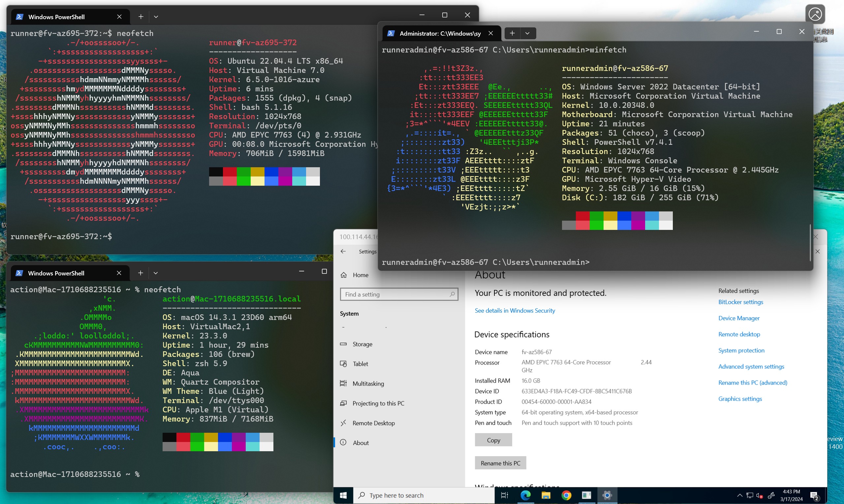The width and height of the screenshot is (844, 504).
Task: Select the Administrator: C:\Windows\sy tab
Action: tap(442, 33)
